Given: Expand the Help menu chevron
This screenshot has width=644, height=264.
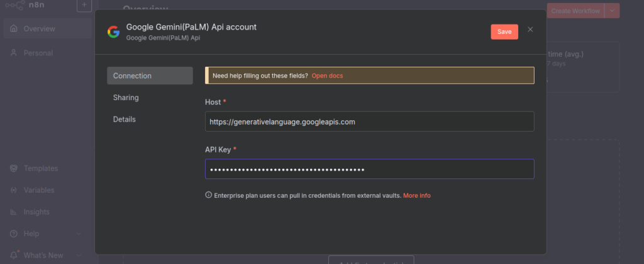Looking at the screenshot, I should point(79,234).
